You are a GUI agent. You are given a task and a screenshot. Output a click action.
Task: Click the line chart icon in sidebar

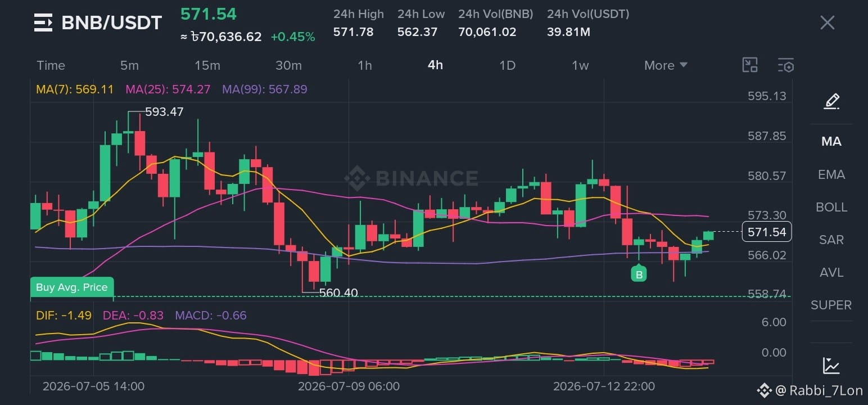pos(831,366)
